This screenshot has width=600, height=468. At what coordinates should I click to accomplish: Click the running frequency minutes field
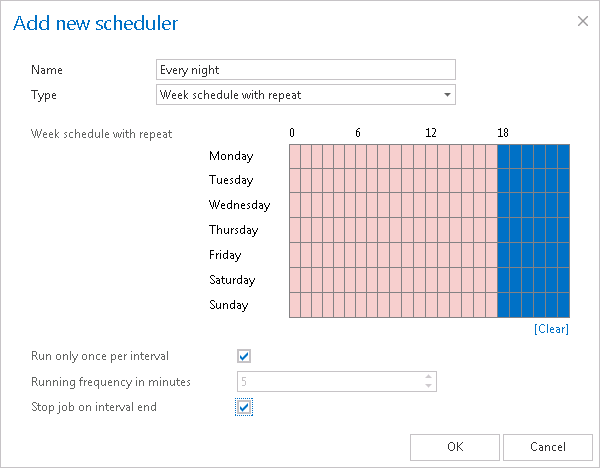click(x=328, y=381)
